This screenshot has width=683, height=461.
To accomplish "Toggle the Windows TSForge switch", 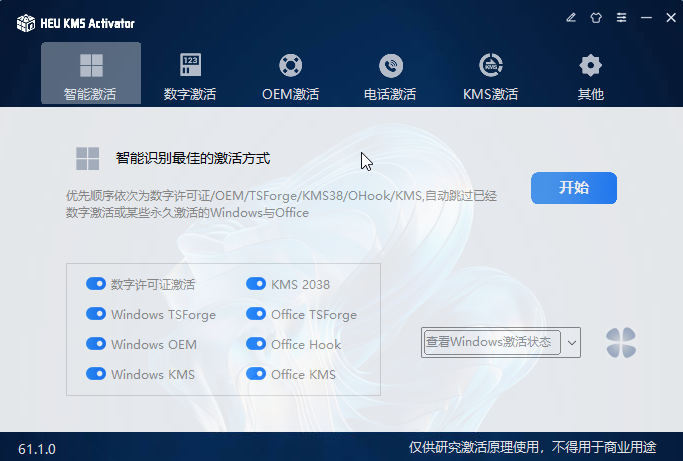I will click(x=96, y=314).
